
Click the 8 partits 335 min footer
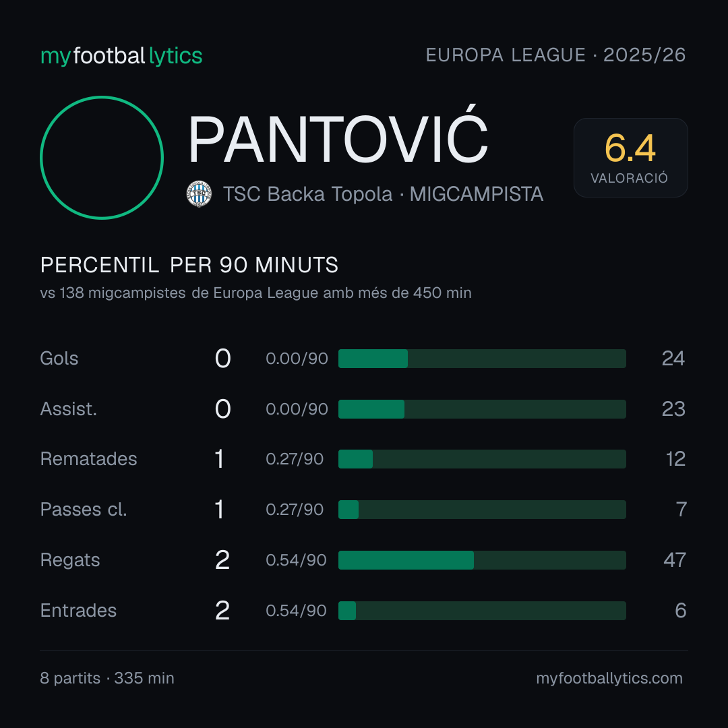click(107, 678)
